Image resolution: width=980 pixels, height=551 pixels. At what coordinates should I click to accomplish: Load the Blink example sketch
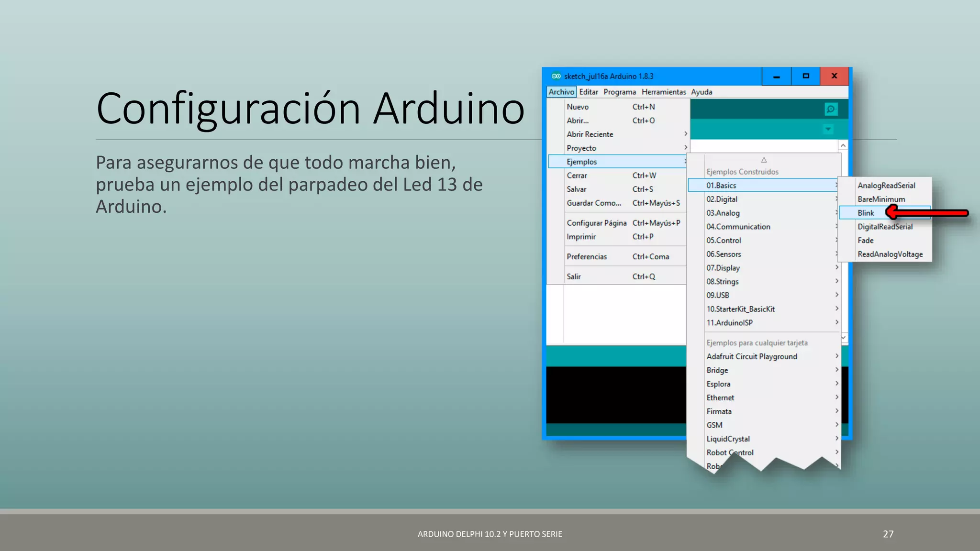(x=886, y=213)
